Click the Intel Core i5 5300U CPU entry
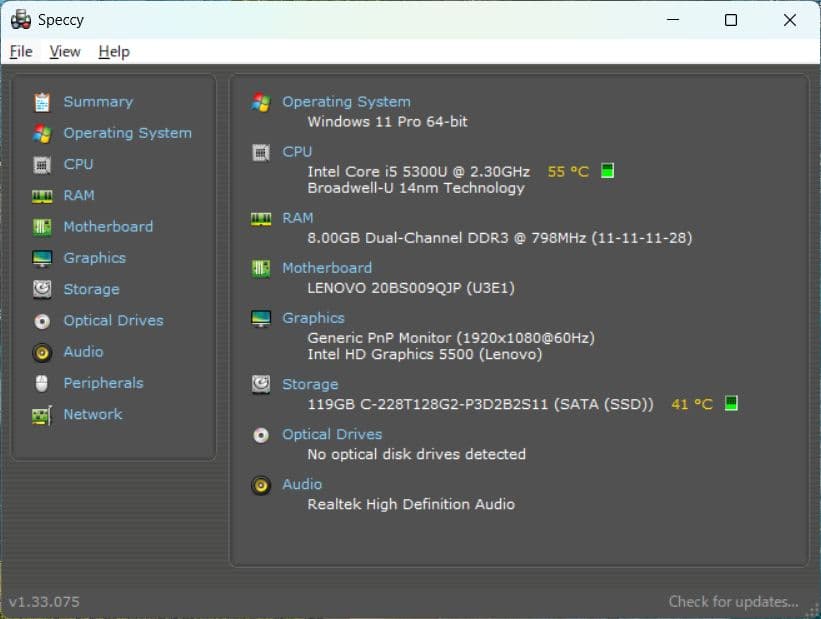The width and height of the screenshot is (821, 619). coord(420,170)
